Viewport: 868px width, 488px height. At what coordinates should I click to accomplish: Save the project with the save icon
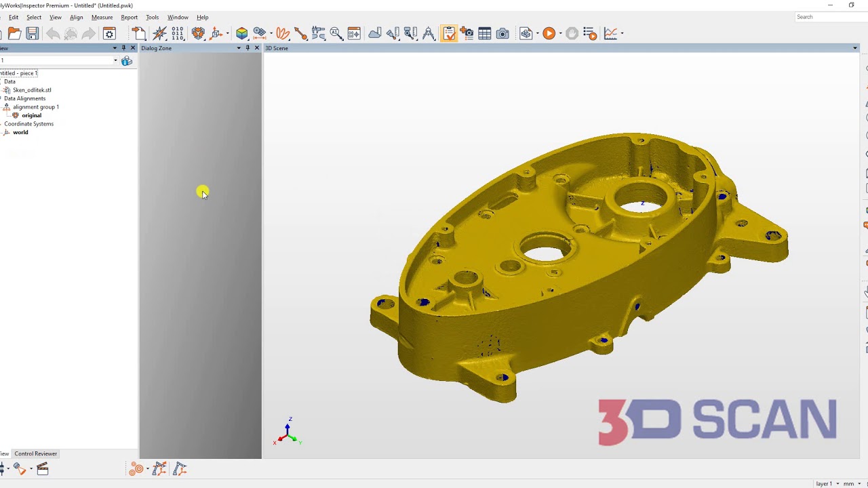(x=32, y=33)
